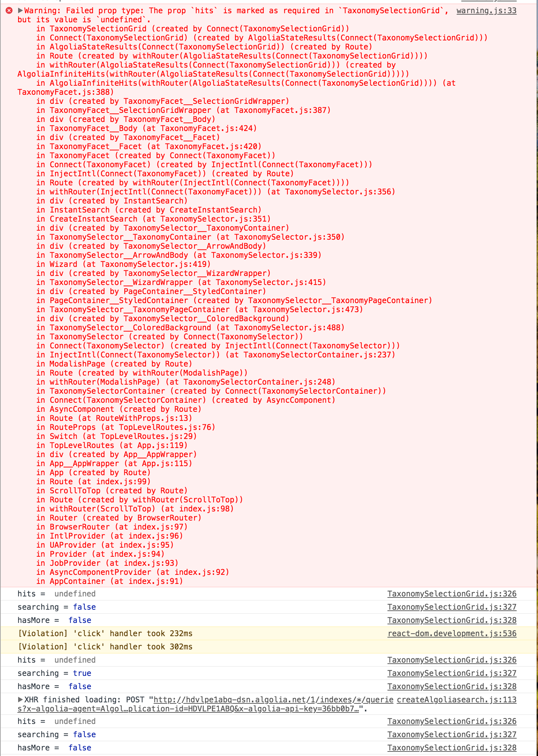Image resolution: width=538 pixels, height=756 pixels.
Task: Select the 'searching = true' log row
Action: pyautogui.click(x=269, y=673)
